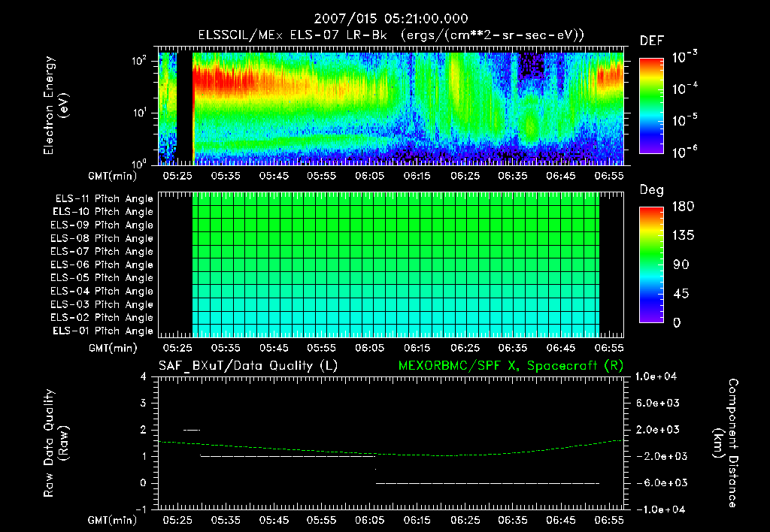The width and height of the screenshot is (770, 532).
Task: Click the white data quality line at value 1
Action: (287, 456)
